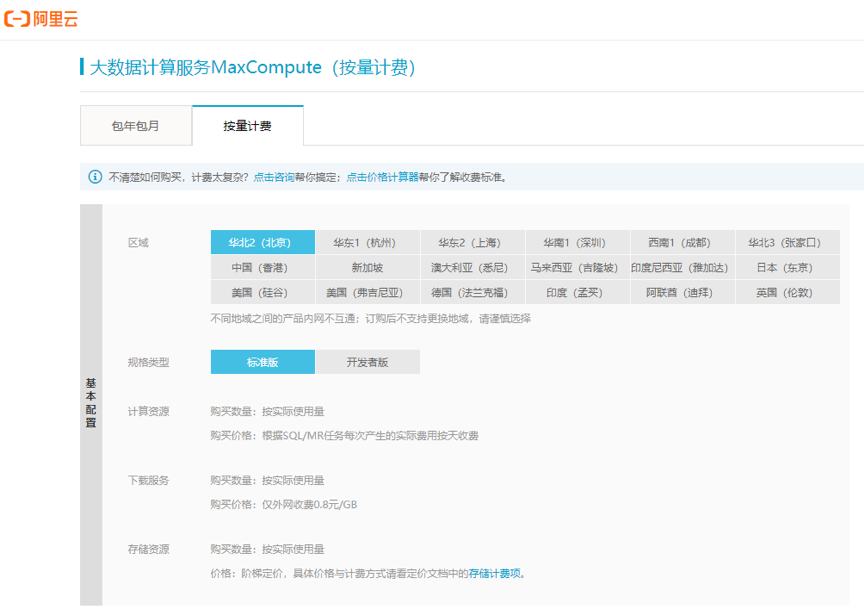Choose region 马来西亚（吉隆坡）

click(x=578, y=267)
